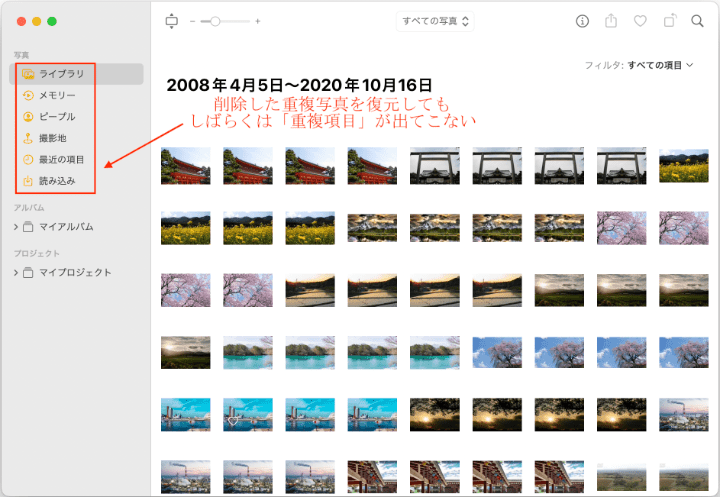
Task: Select the マイアルバム folder icon
Action: coord(28,227)
